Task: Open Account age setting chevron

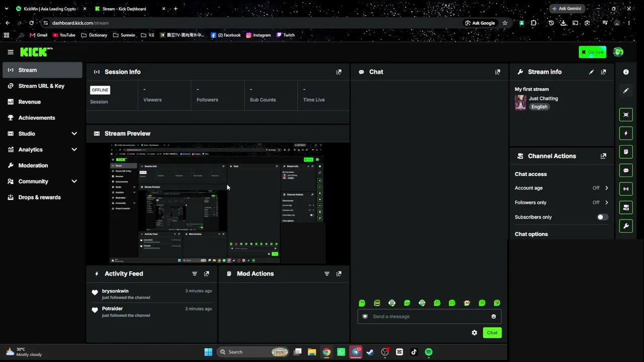Action: pos(606,188)
